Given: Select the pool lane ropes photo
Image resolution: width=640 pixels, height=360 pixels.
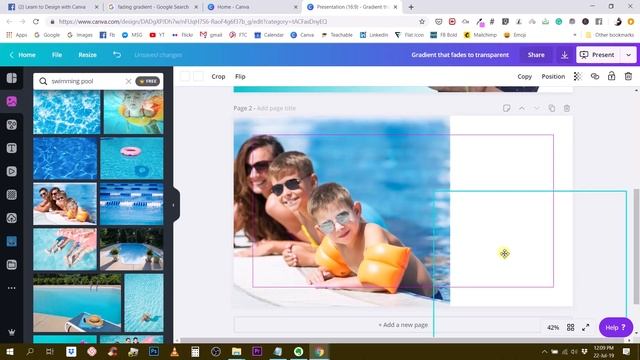Looking at the screenshot, I should point(131,204).
